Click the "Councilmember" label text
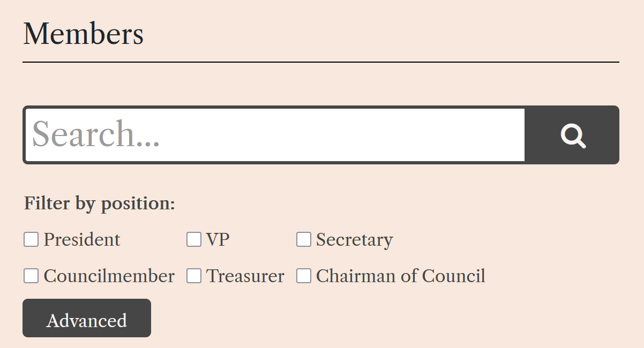This screenshot has width=644, height=348. (x=109, y=276)
